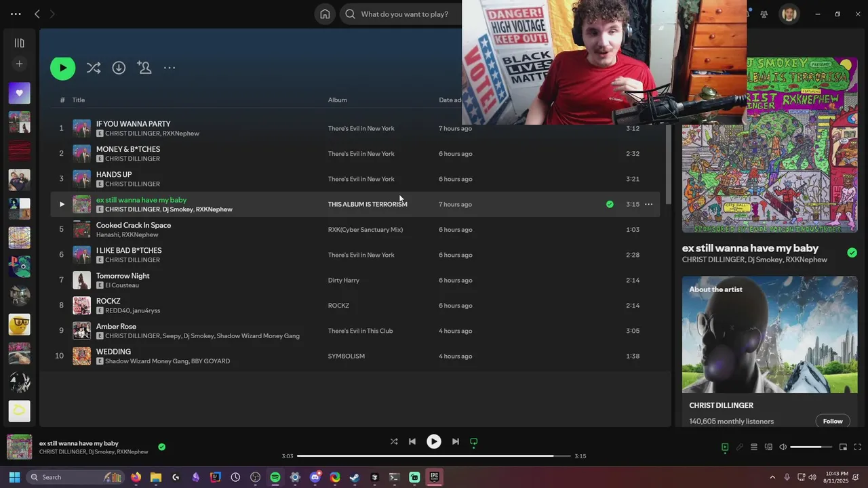
Task: Download the playlist for offline listening
Action: click(x=119, y=68)
